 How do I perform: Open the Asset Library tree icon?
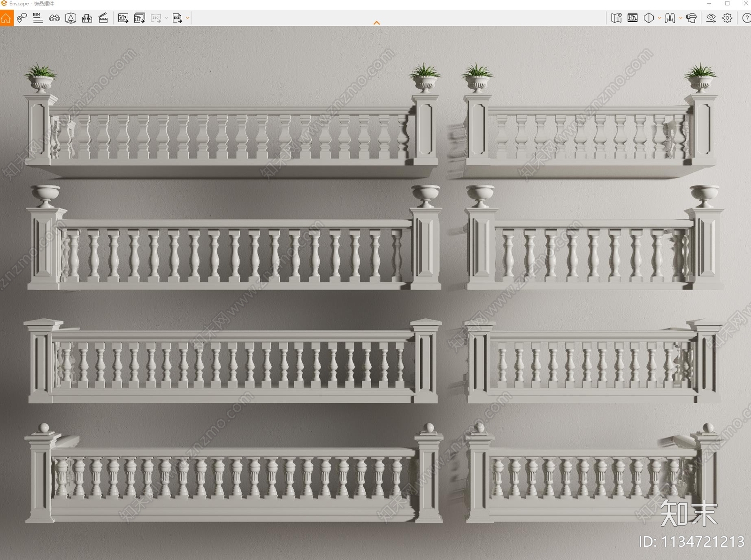(71, 18)
